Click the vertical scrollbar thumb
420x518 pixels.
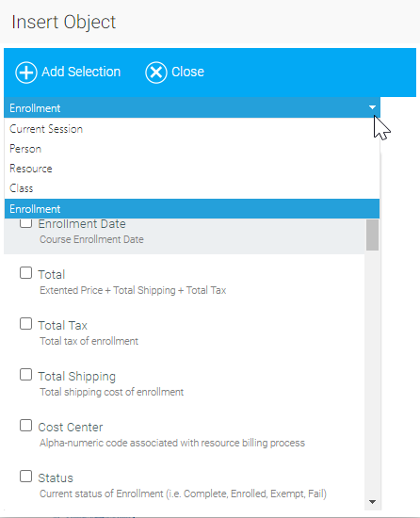[372, 235]
